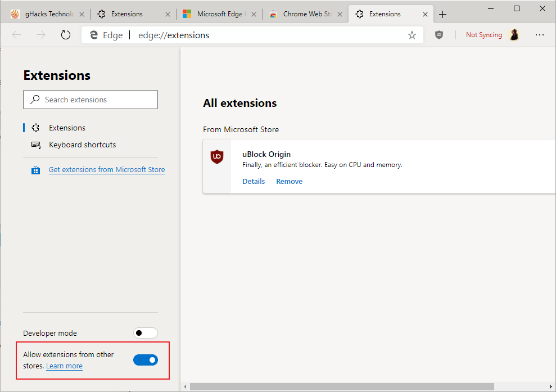Click the Developer mode label
Image resolution: width=556 pixels, height=392 pixels.
pos(50,333)
